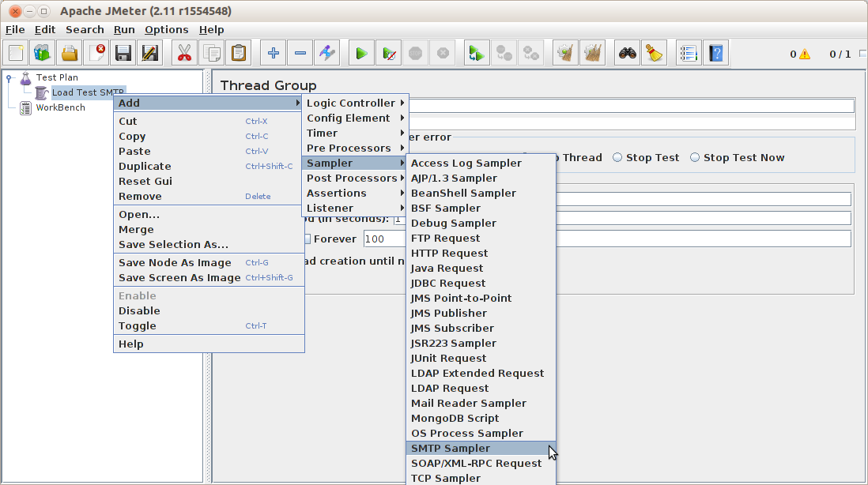The image size is (868, 485).
Task: Select Stop Test Now radio button
Action: click(x=695, y=158)
